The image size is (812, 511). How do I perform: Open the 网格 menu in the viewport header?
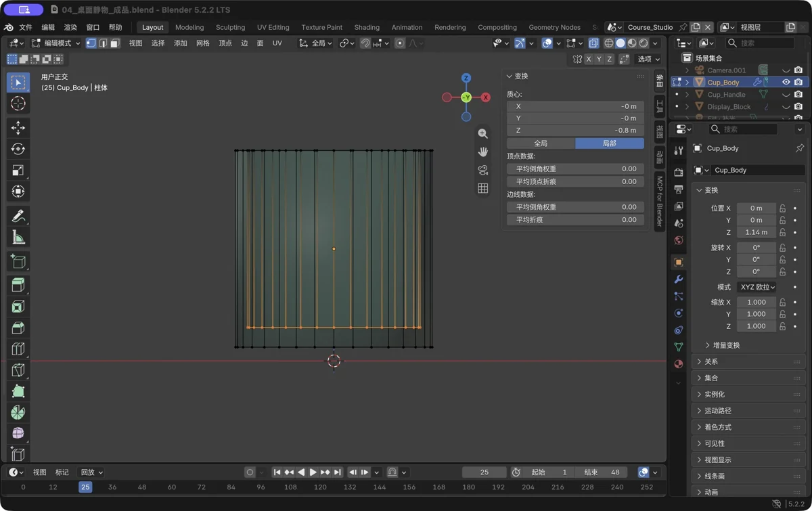pos(202,43)
